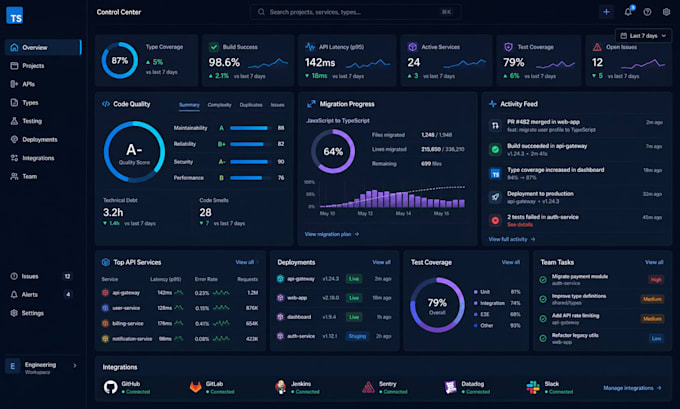Click the Code Quality brackets icon
Image resolution: width=680 pixels, height=409 pixels.
[105, 104]
